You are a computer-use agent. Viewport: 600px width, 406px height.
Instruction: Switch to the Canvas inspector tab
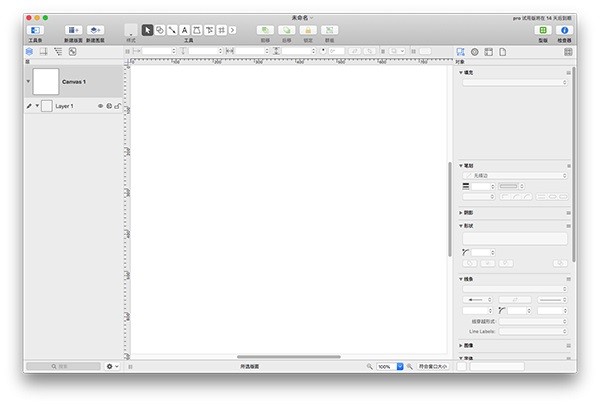(x=489, y=51)
